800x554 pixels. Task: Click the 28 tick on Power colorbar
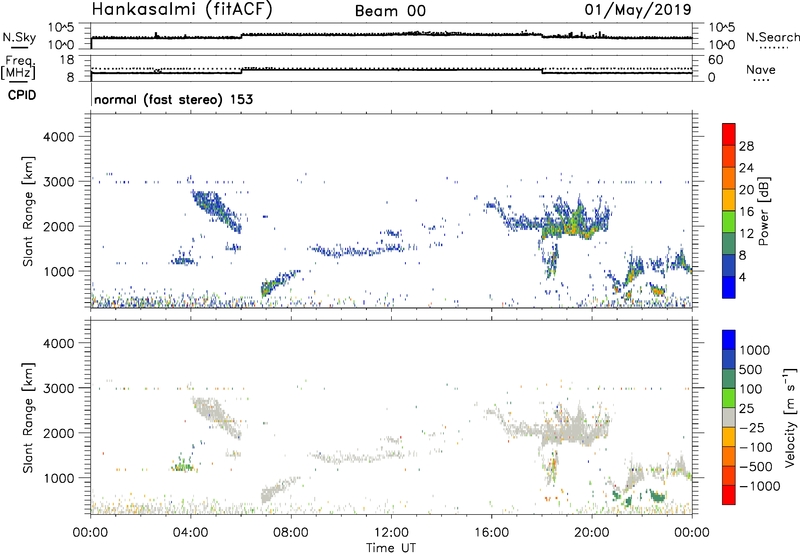point(746,146)
